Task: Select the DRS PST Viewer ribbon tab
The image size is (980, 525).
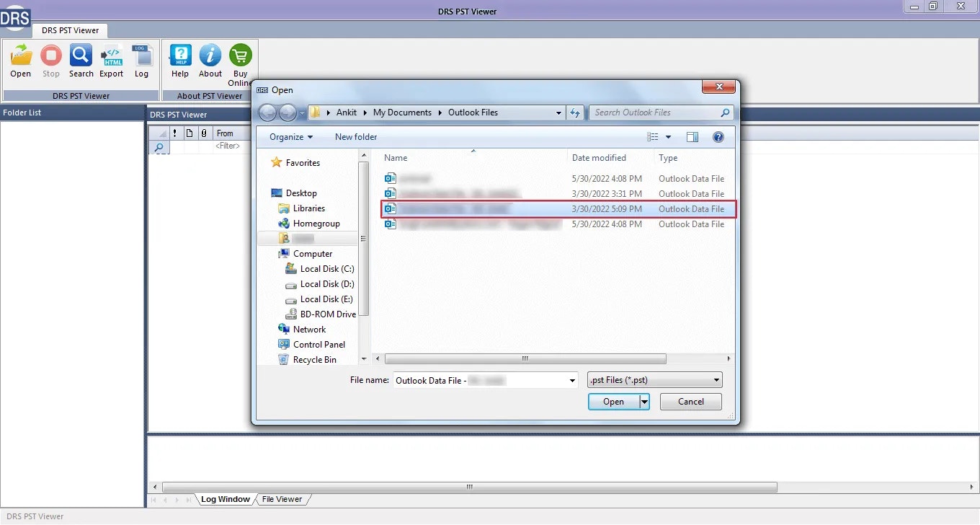Action: (x=71, y=30)
